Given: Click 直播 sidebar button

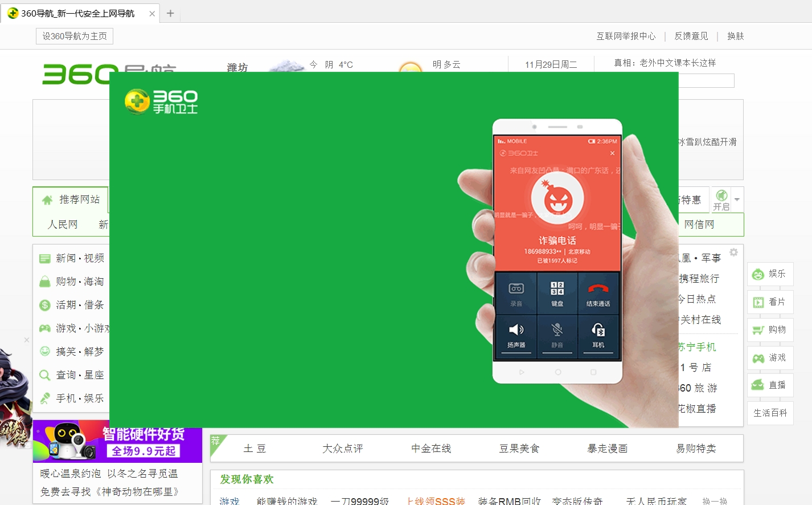Looking at the screenshot, I should 770,385.
